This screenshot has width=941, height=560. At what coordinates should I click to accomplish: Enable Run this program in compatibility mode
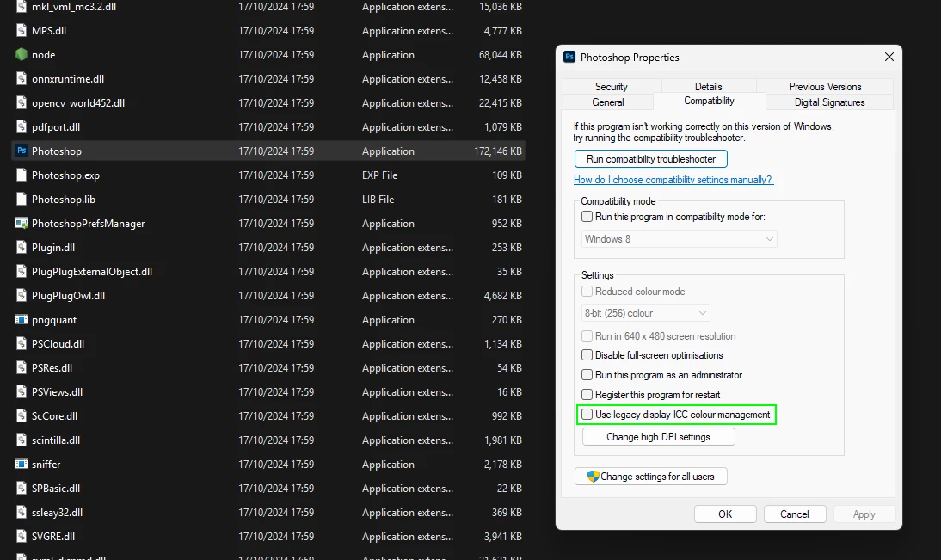[x=587, y=217]
